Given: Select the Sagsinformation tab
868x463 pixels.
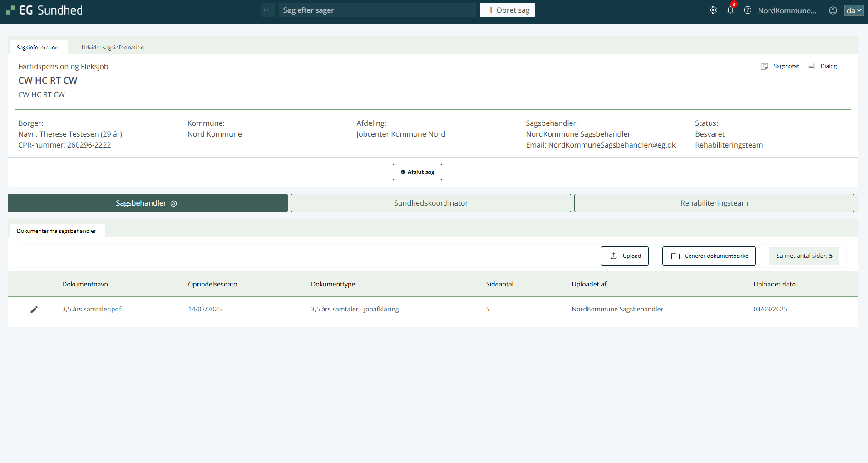Looking at the screenshot, I should (x=38, y=48).
